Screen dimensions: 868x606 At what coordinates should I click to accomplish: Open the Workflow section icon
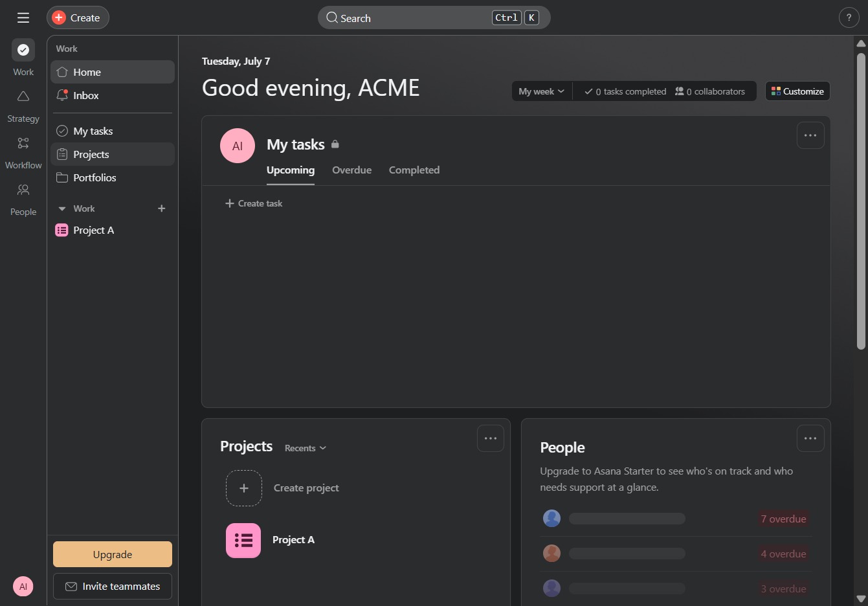23,143
